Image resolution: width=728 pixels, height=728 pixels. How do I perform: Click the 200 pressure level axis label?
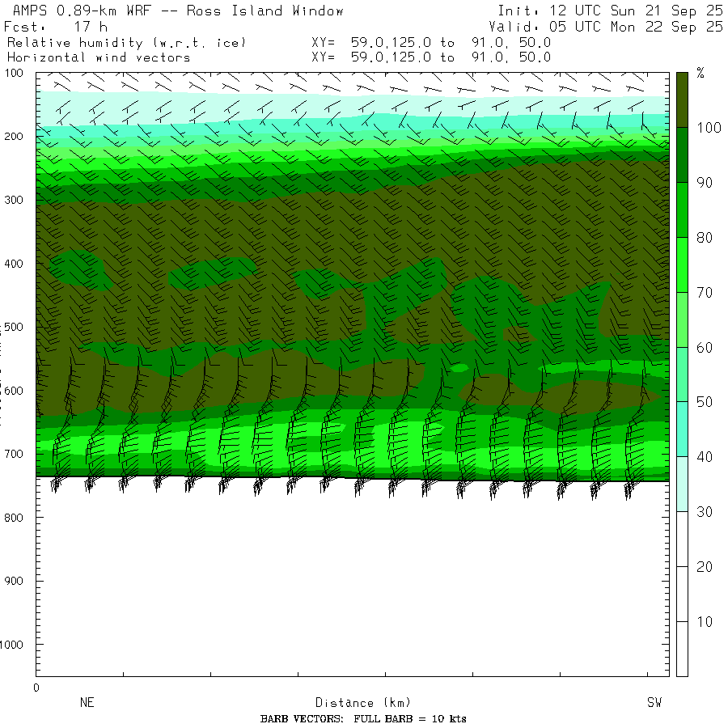(x=14, y=137)
